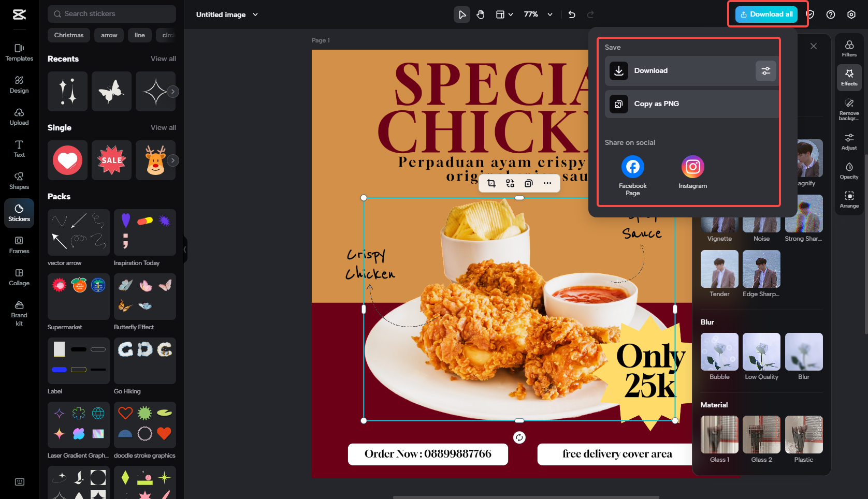Image resolution: width=868 pixels, height=499 pixels.
Task: Open the settings gear icon
Action: (x=851, y=14)
